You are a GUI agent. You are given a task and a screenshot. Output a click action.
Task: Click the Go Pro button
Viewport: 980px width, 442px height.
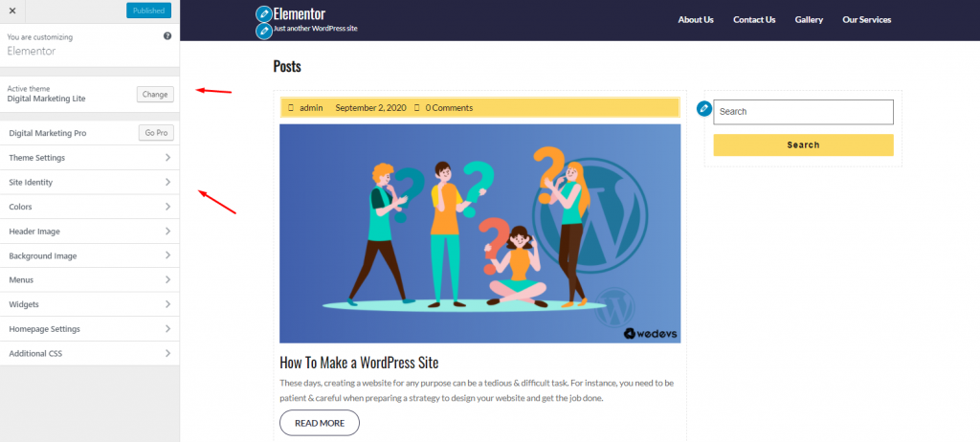[x=156, y=133]
